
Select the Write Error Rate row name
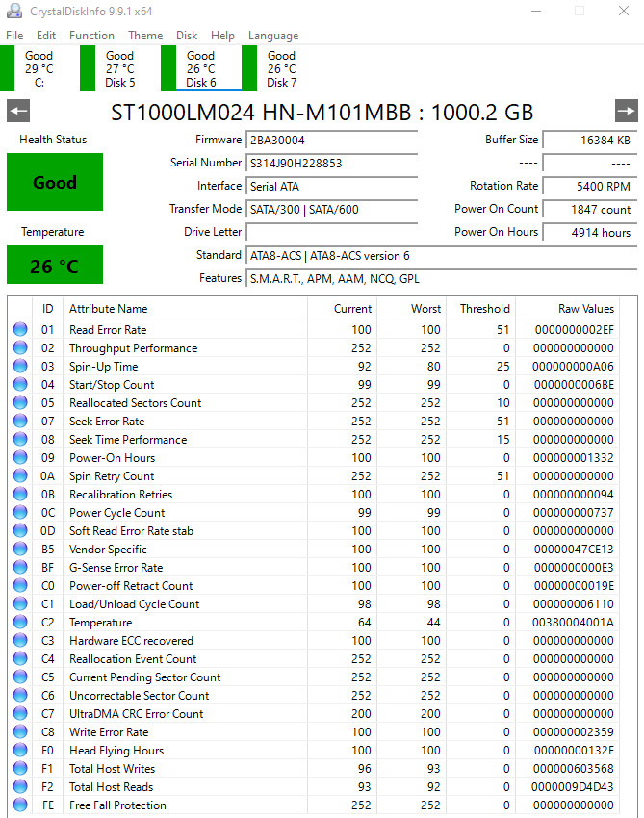tap(109, 732)
